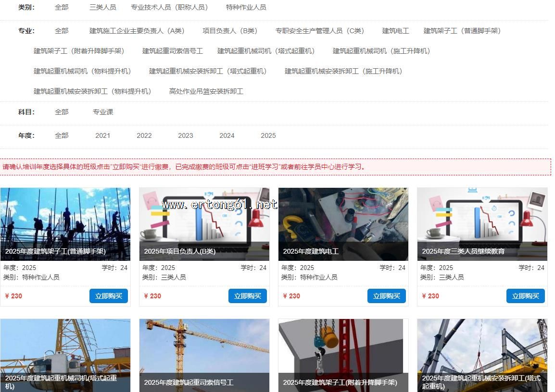This screenshot has width=555, height=392.
Task: Click 全部 in the 年度 row
Action: [62, 135]
